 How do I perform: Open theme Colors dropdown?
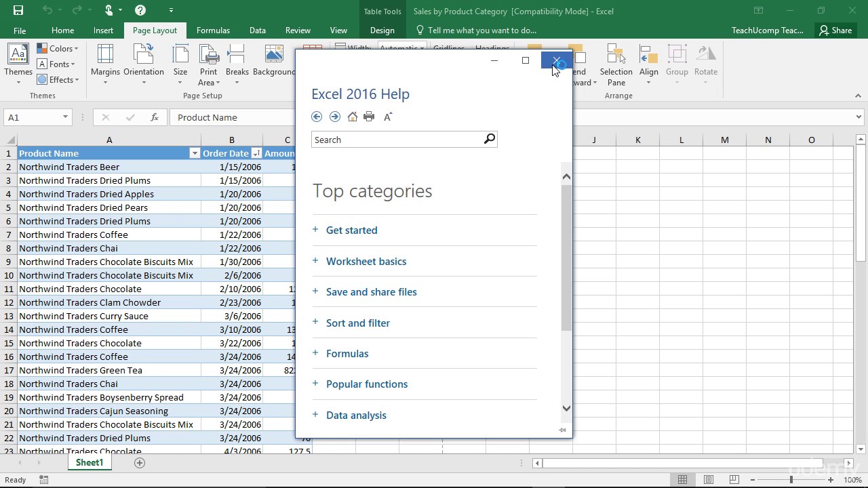coord(58,49)
